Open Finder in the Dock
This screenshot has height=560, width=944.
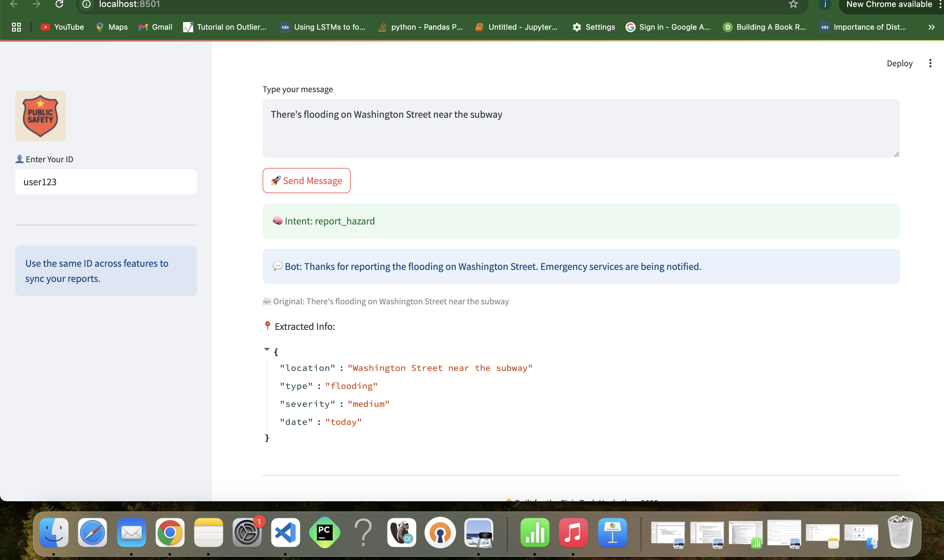(54, 533)
